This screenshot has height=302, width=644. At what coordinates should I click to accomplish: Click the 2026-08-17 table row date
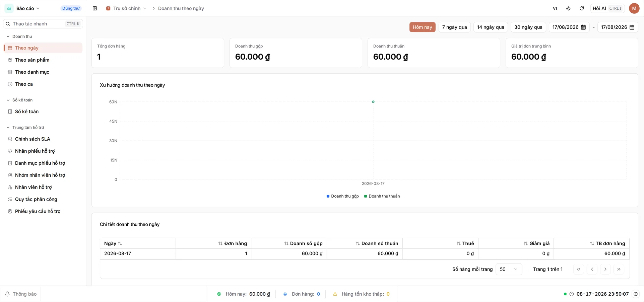click(x=118, y=253)
